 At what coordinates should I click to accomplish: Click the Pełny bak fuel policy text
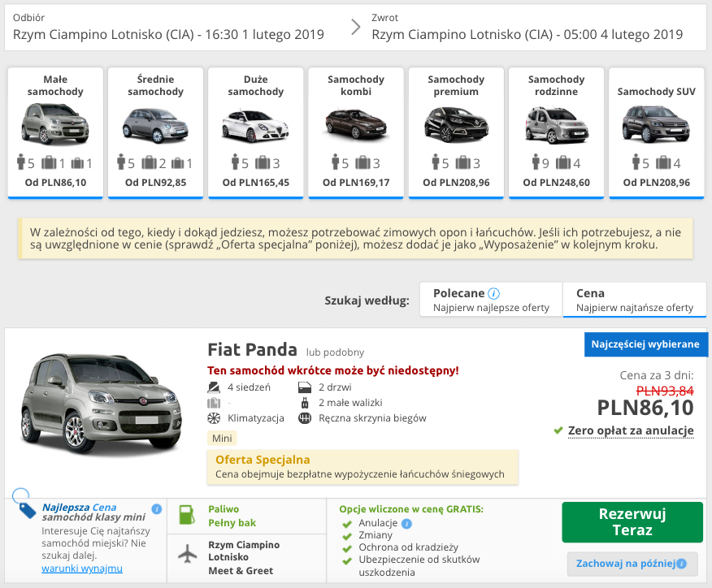pyautogui.click(x=232, y=523)
